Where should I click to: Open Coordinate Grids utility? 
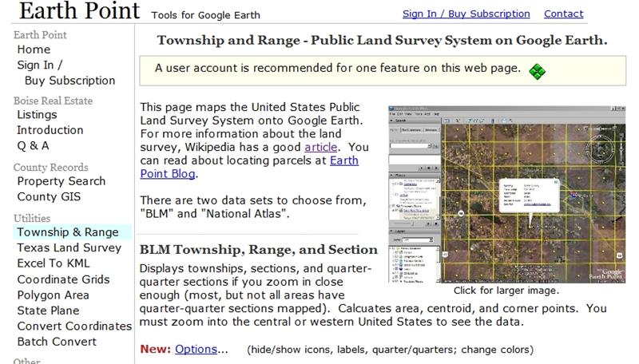(64, 279)
